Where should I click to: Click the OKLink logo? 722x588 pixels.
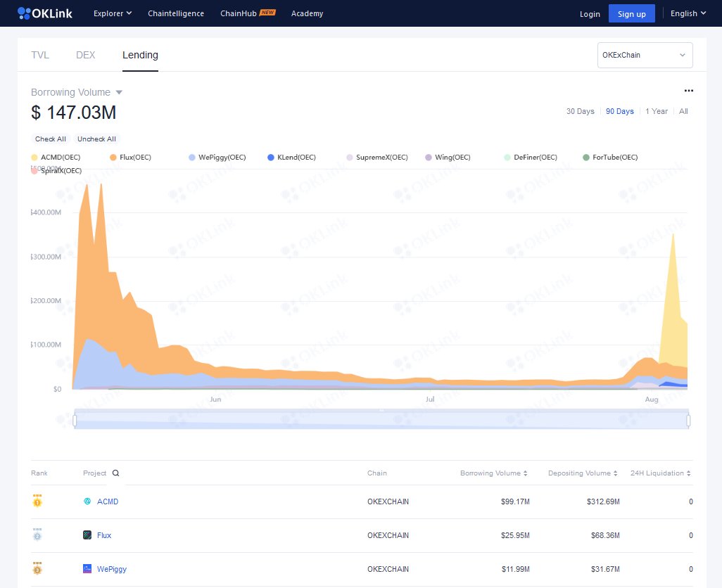pos(44,13)
